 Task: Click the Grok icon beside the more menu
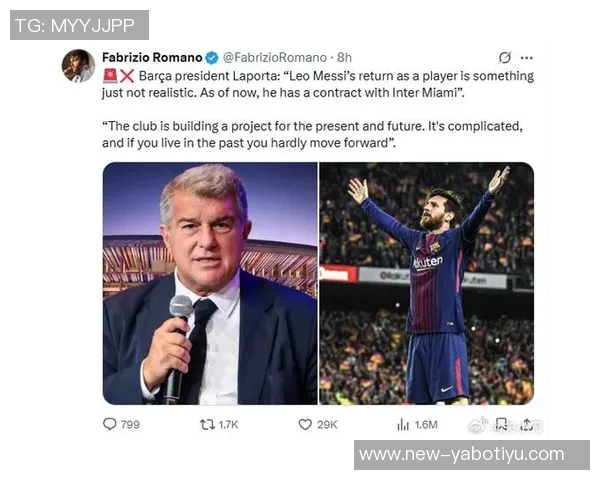click(x=505, y=58)
